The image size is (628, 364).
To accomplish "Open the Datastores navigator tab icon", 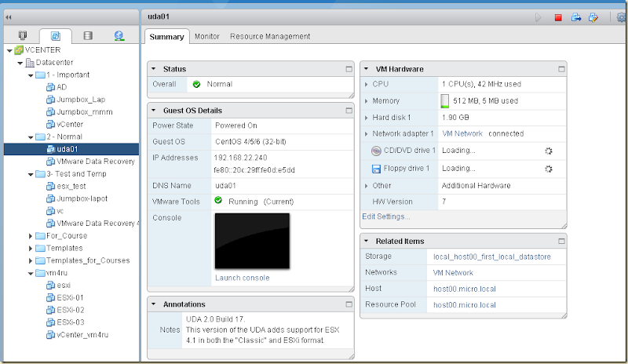I will coord(87,35).
